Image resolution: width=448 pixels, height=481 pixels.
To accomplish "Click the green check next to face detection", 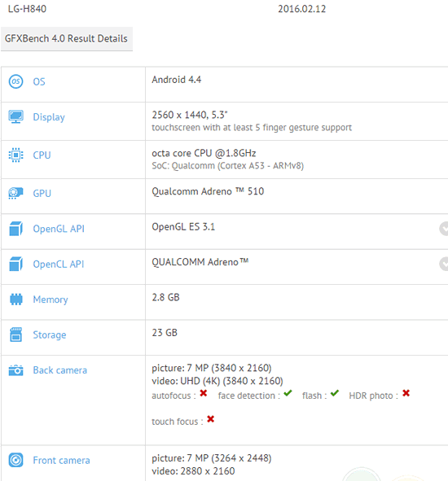I will point(288,393).
